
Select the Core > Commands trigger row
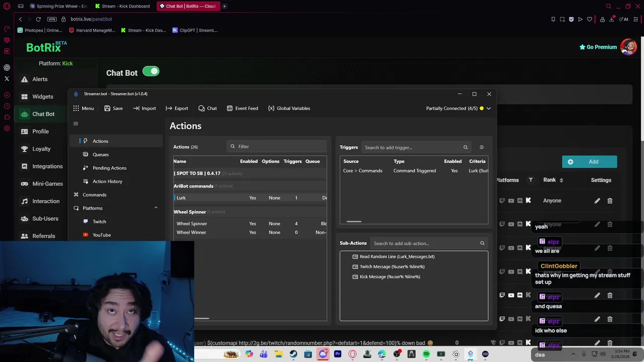coord(414,171)
